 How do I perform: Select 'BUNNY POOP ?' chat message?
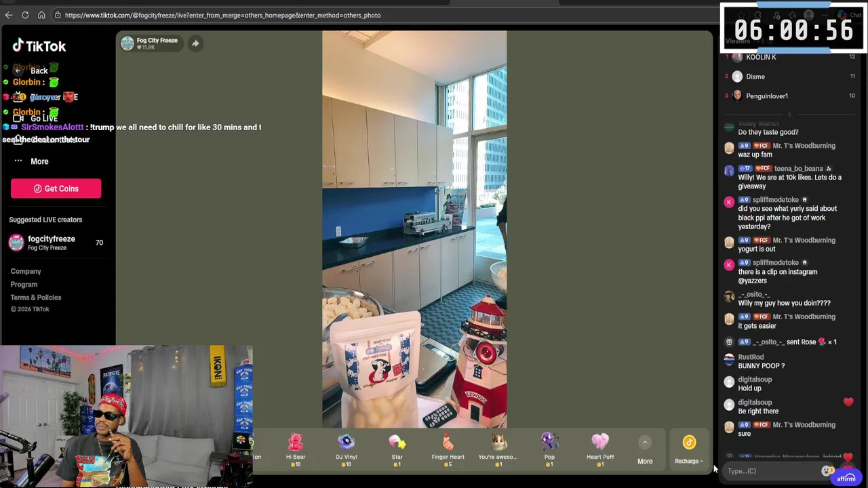tap(761, 366)
